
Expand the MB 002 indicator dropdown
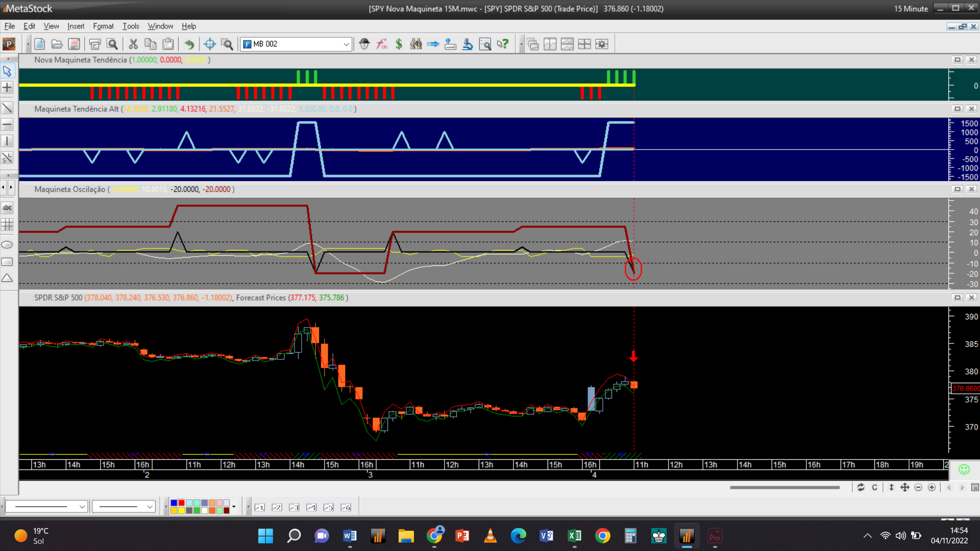pyautogui.click(x=346, y=44)
